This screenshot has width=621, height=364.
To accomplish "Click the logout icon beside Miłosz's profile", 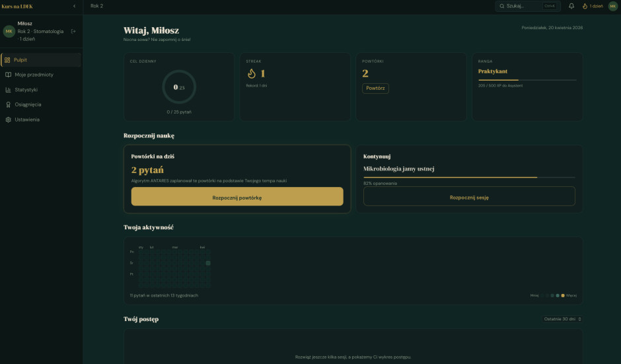I will pos(73,31).
